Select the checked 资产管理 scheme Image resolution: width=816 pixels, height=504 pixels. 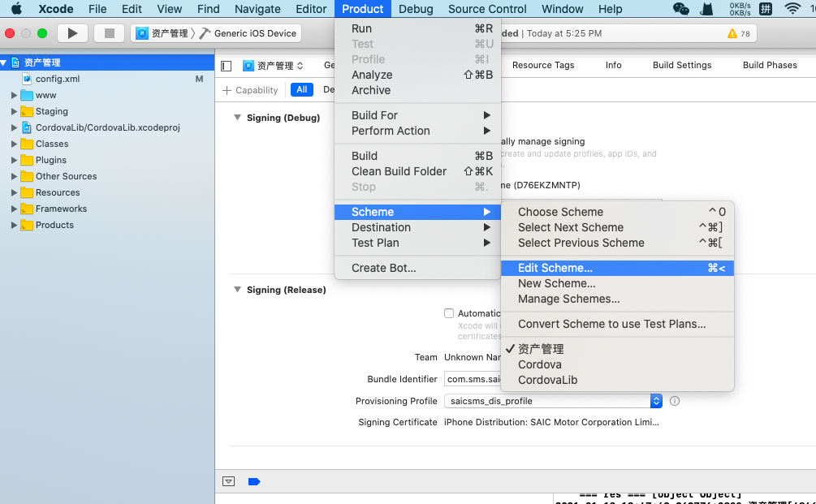[x=617, y=349]
